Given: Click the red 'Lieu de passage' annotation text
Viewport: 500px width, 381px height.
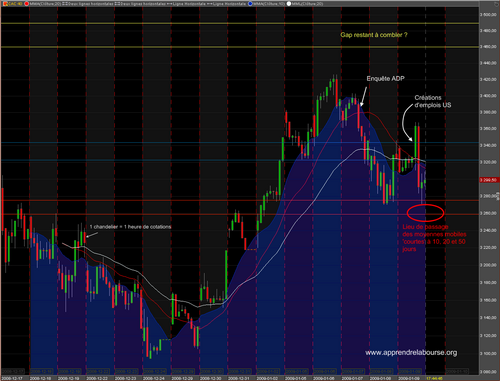Looking at the screenshot, I should (434, 238).
